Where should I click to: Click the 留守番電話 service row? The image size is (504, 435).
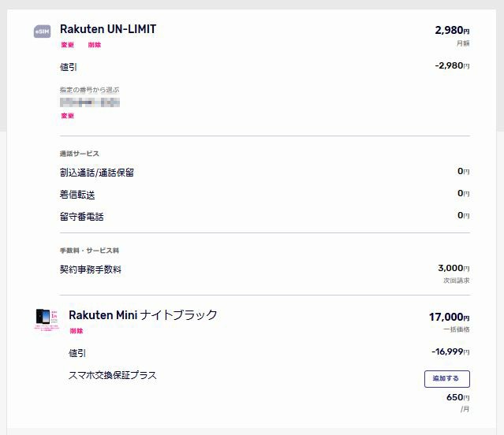pos(265,217)
